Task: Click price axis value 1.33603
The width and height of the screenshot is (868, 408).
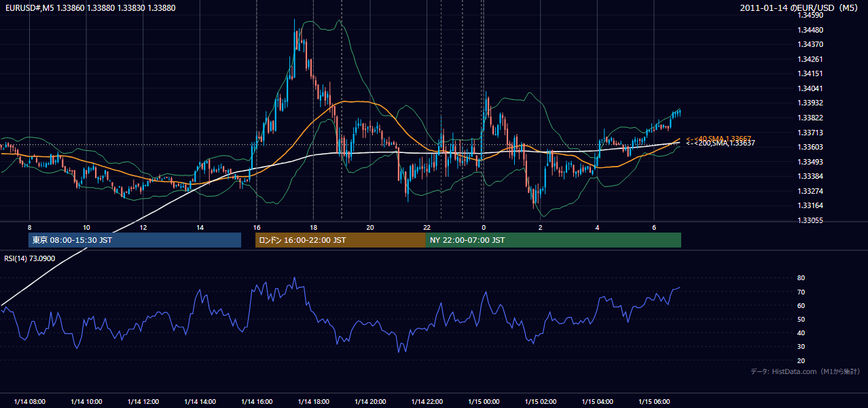Action: pos(810,147)
